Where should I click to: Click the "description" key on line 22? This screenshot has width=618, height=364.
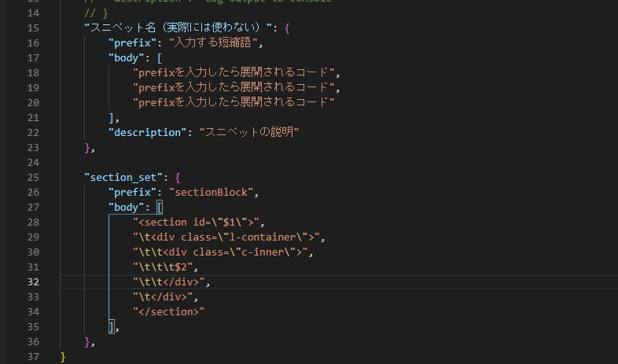pyautogui.click(x=149, y=132)
